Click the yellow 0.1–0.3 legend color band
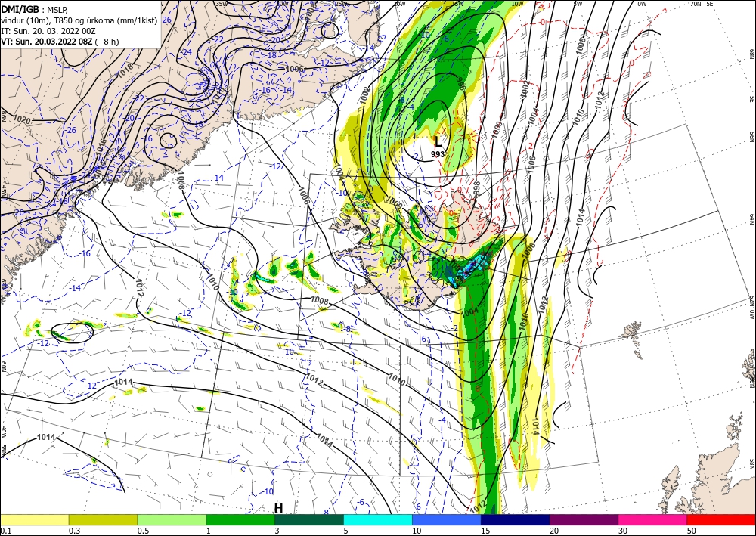Screen dimensions: 756x536 pyautogui.click(x=34, y=519)
